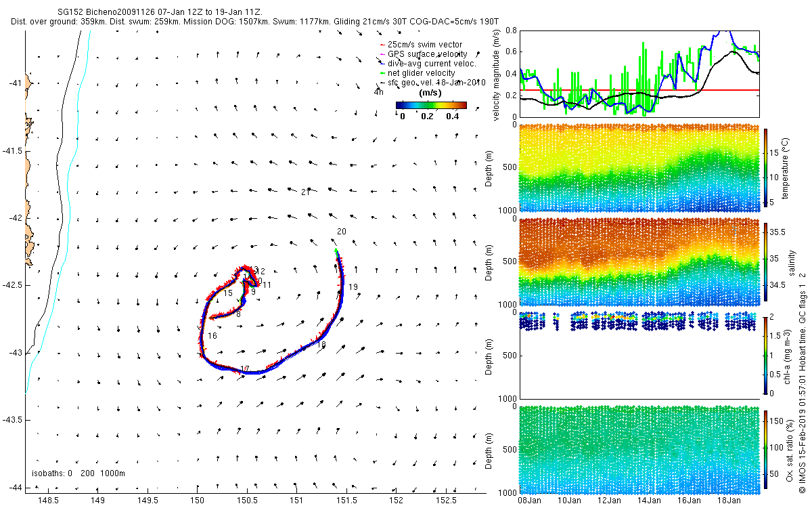Click the '150.5' longitude tick
This screenshot has width=812, height=508.
point(247,501)
